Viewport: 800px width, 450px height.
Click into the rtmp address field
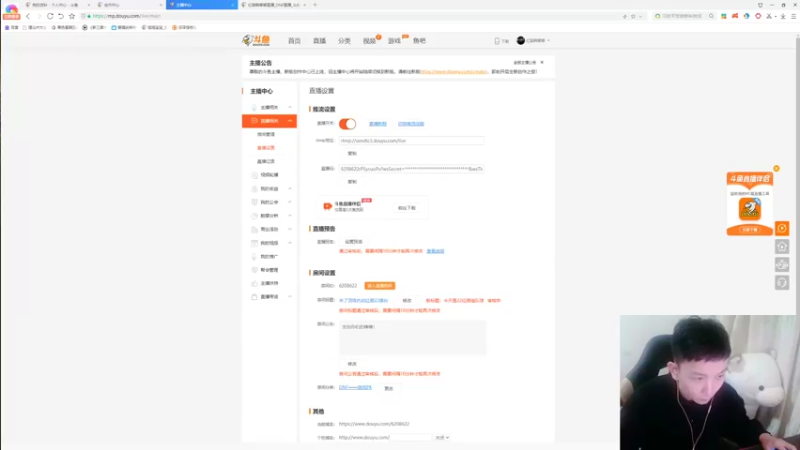point(411,141)
